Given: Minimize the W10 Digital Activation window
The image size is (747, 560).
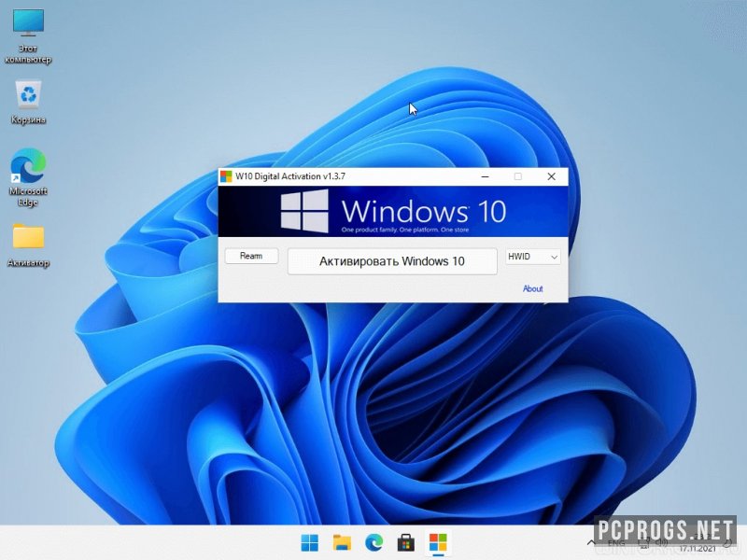Looking at the screenshot, I should coord(485,176).
